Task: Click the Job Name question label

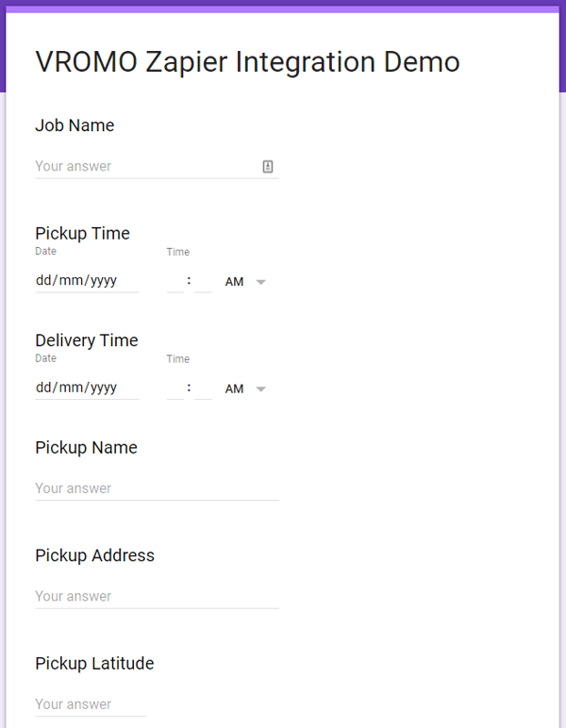Action: (x=75, y=125)
